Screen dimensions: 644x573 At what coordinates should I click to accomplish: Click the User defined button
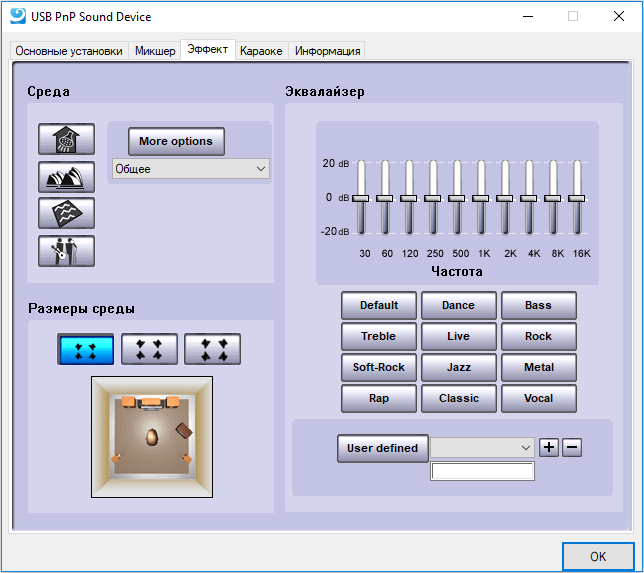382,448
